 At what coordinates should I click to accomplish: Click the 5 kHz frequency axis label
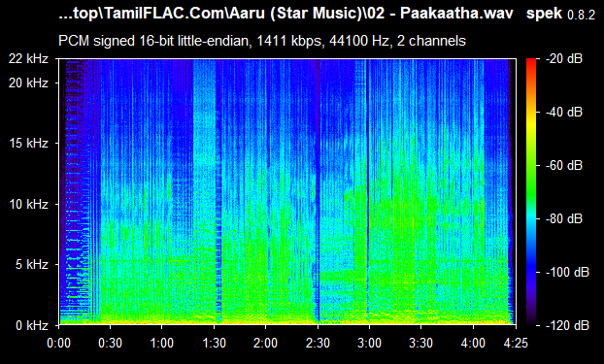point(32,264)
